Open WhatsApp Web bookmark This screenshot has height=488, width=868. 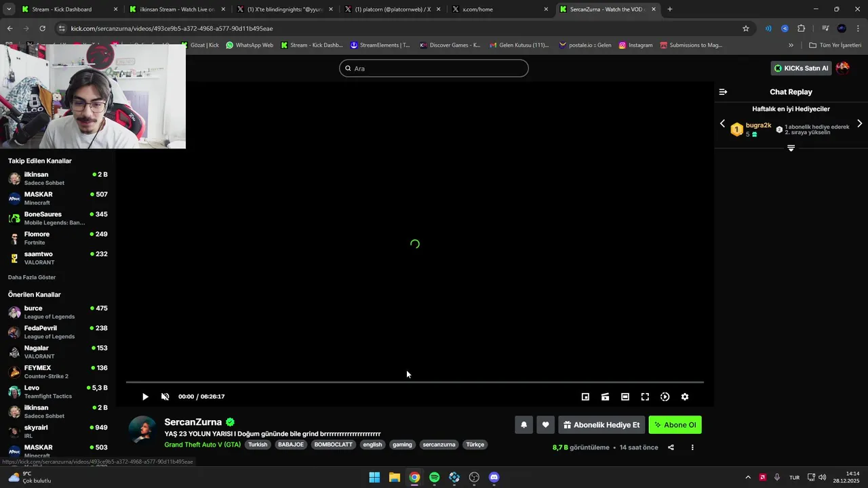click(250, 45)
